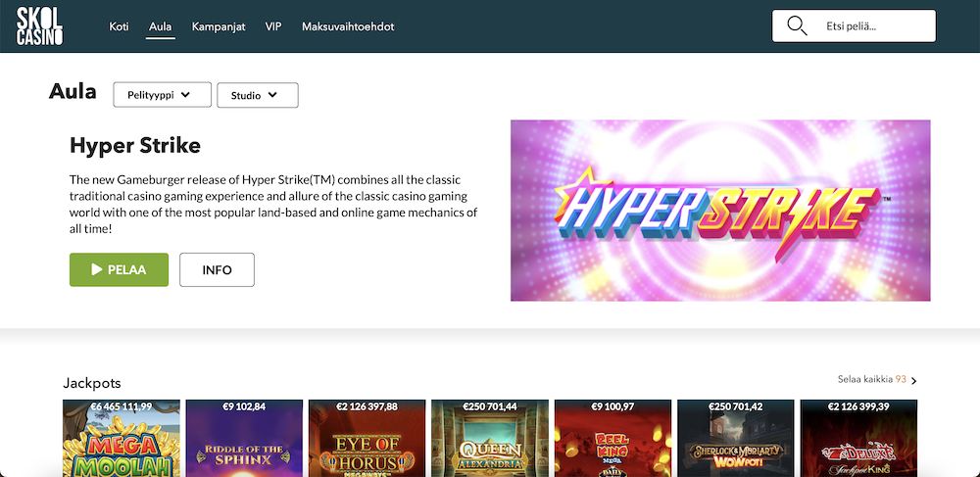Screen dimensions: 980x477
Task: Click the Etsi peliä search field
Action: 854,25
